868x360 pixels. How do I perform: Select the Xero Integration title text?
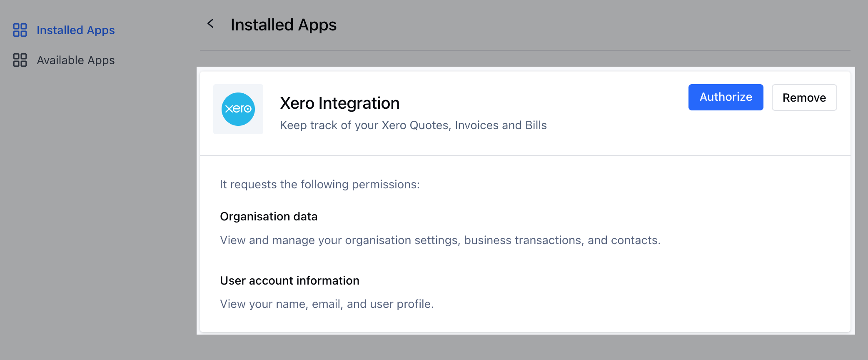coord(339,103)
